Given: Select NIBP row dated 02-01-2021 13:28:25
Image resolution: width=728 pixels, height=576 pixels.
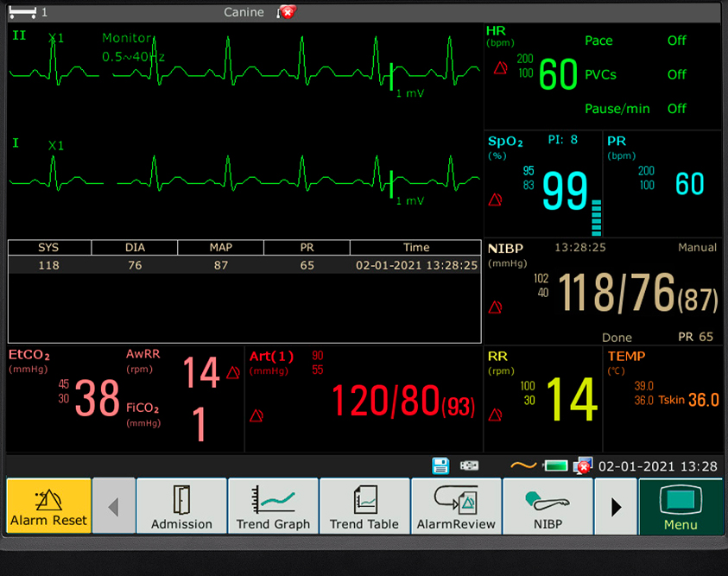Looking at the screenshot, I should (x=244, y=265).
